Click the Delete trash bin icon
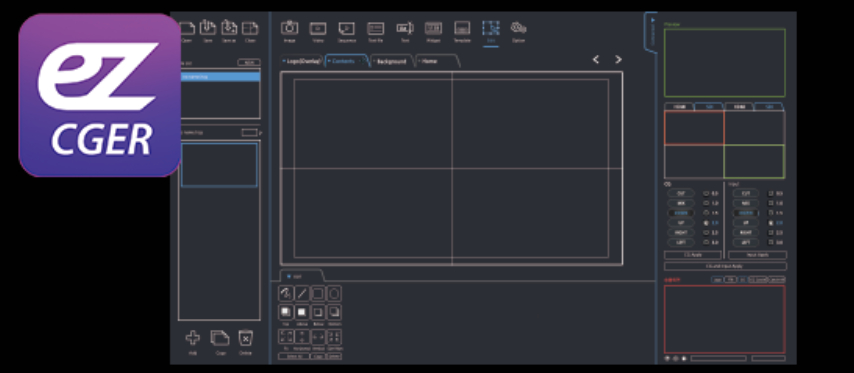The height and width of the screenshot is (373, 854). (x=246, y=338)
